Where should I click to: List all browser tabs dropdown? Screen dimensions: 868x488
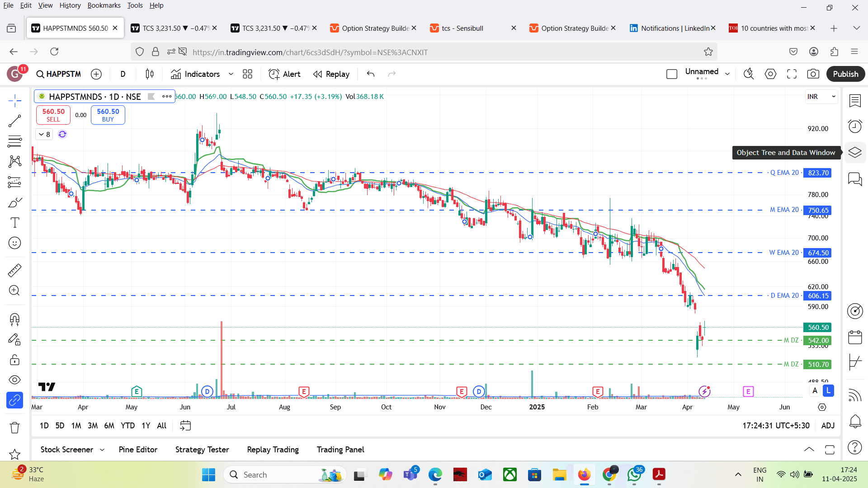(856, 28)
